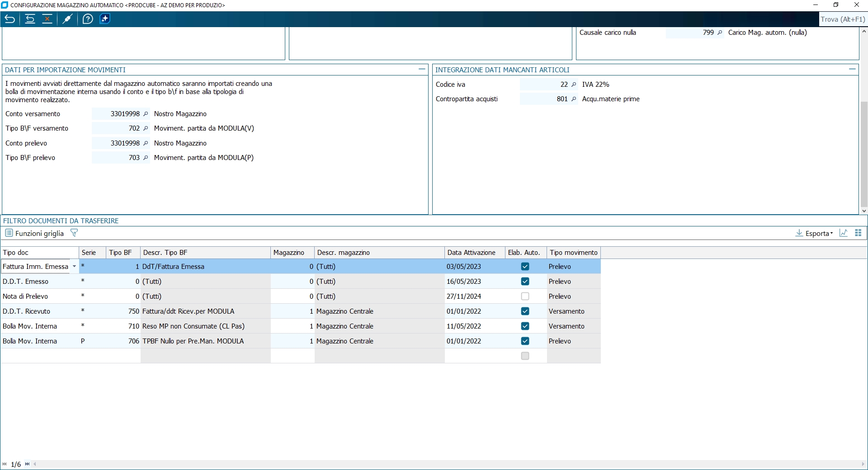Sort by the Data Attivazione column header
Viewport: 868px width, 470px height.
click(x=471, y=253)
